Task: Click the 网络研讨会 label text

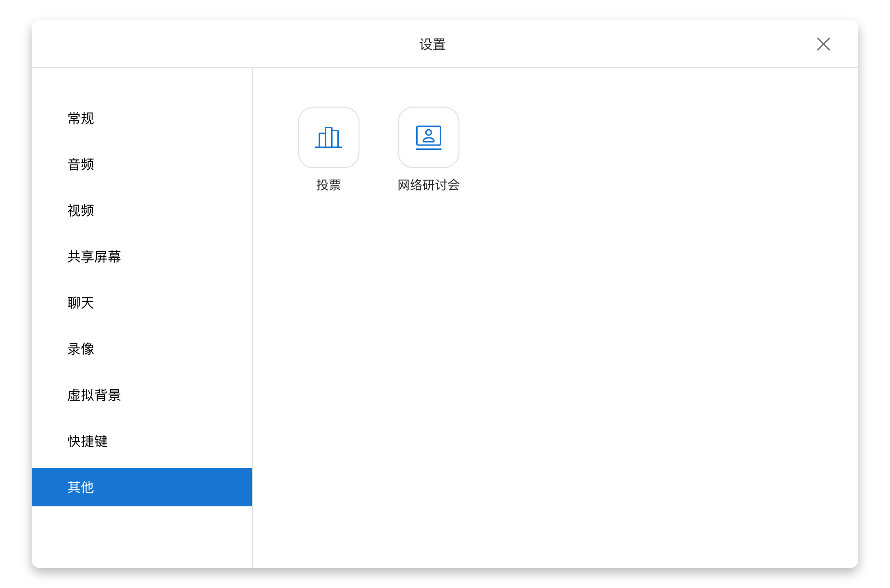Action: pyautogui.click(x=429, y=185)
